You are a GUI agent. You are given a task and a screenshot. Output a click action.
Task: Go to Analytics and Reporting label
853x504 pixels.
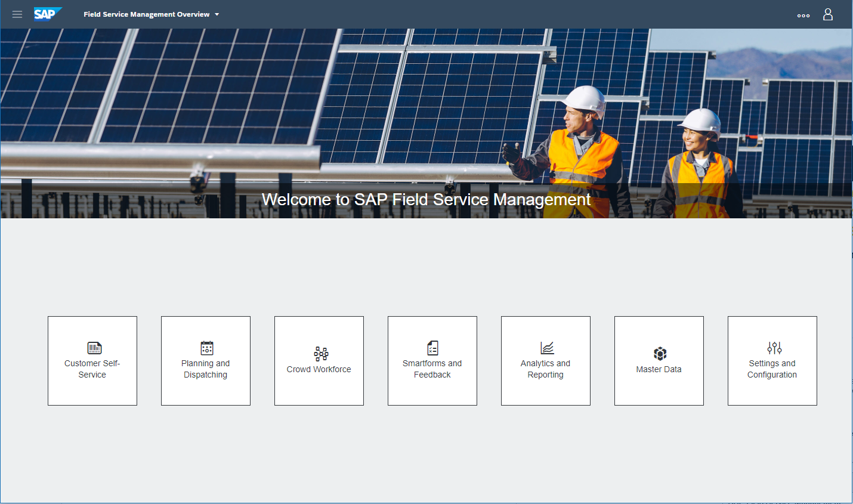546,369
